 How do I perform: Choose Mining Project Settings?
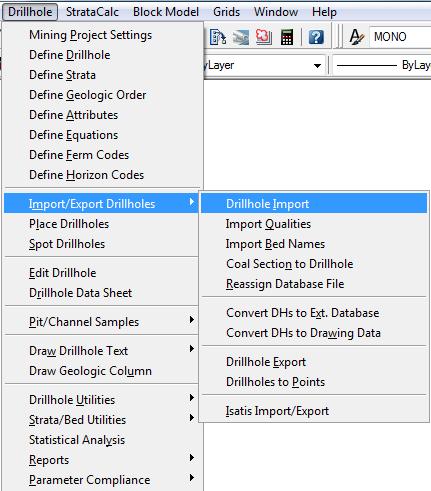coord(102,35)
